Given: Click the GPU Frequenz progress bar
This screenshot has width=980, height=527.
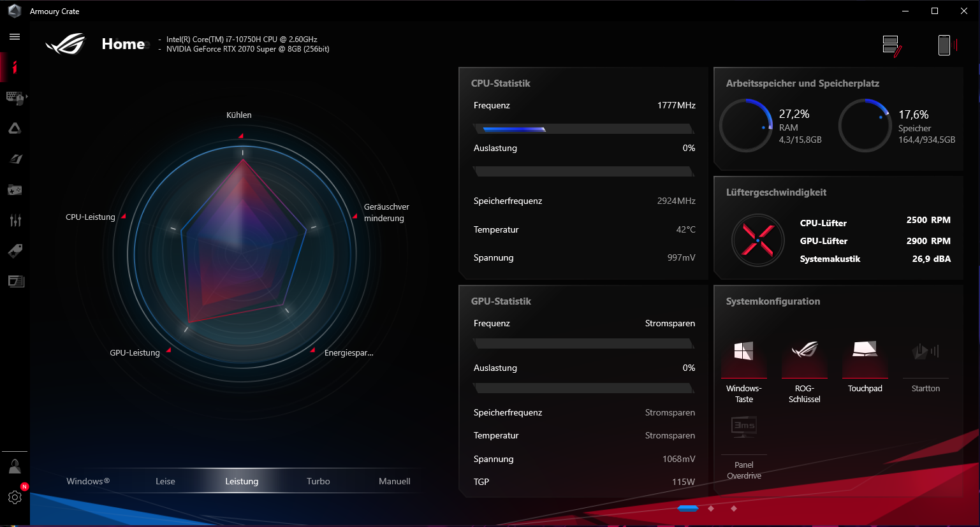Looking at the screenshot, I should pos(584,344).
